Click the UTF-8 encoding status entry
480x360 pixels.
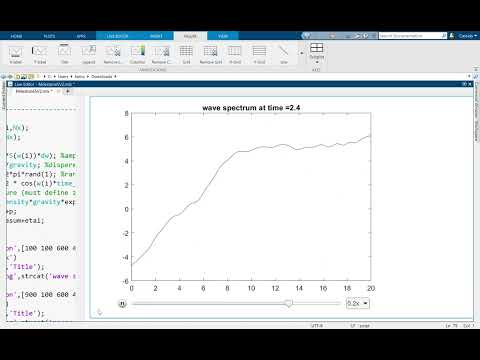(x=317, y=325)
